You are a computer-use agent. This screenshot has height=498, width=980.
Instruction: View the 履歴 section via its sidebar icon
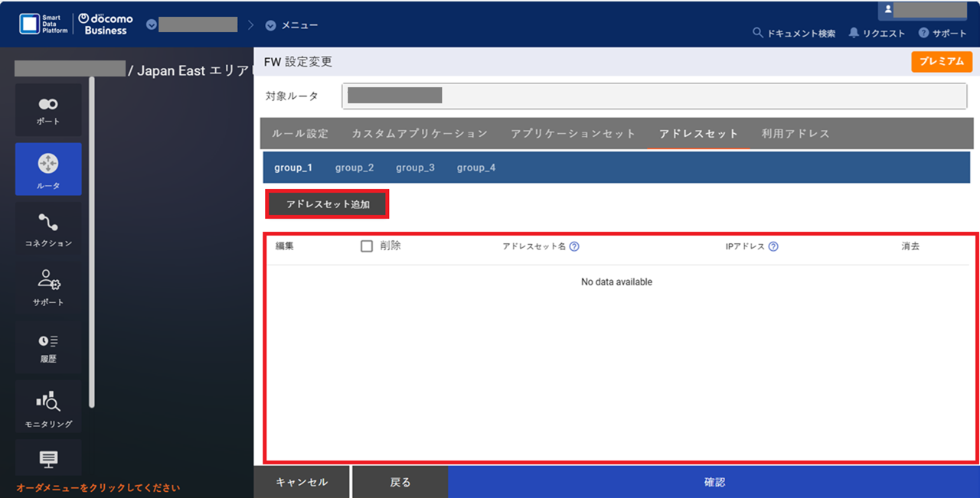tap(48, 347)
